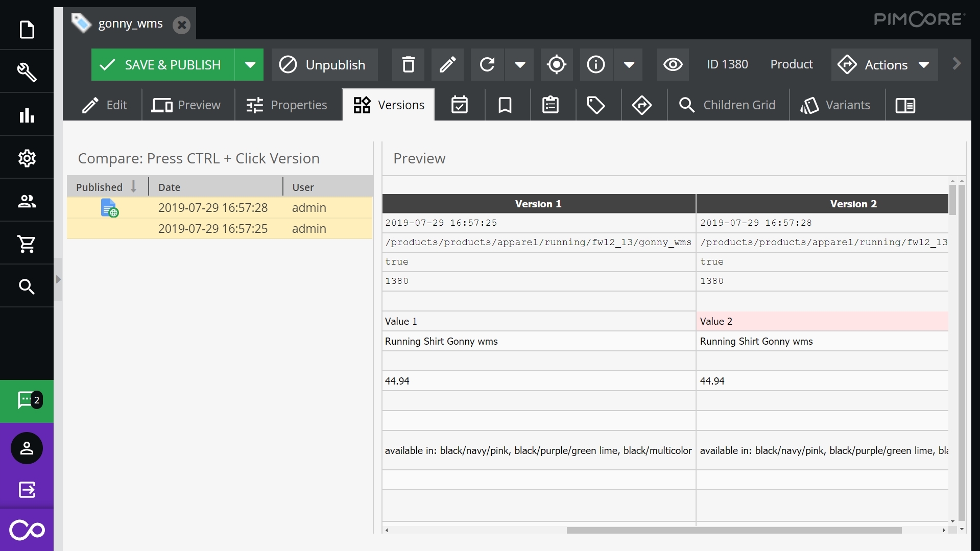
Task: Click the Save & Publish button
Action: tap(163, 65)
